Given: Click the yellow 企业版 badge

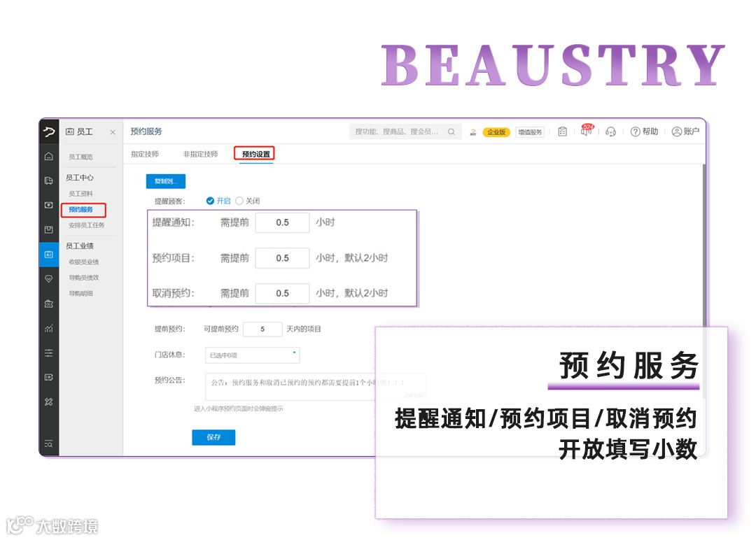Looking at the screenshot, I should click(496, 132).
